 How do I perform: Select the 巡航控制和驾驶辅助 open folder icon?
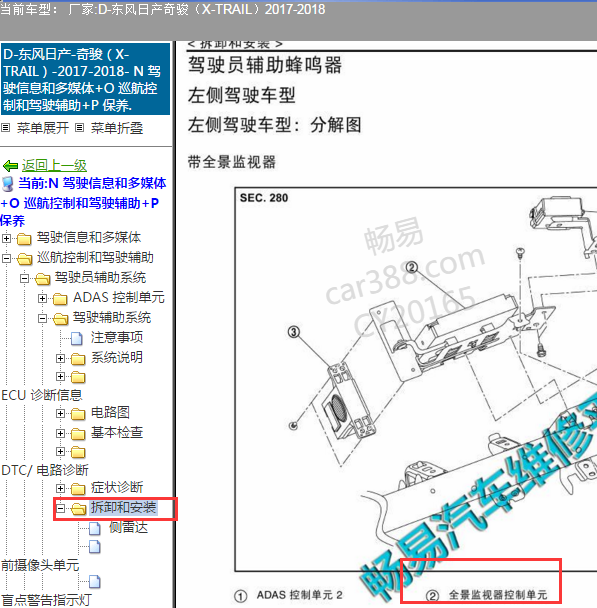24,259
